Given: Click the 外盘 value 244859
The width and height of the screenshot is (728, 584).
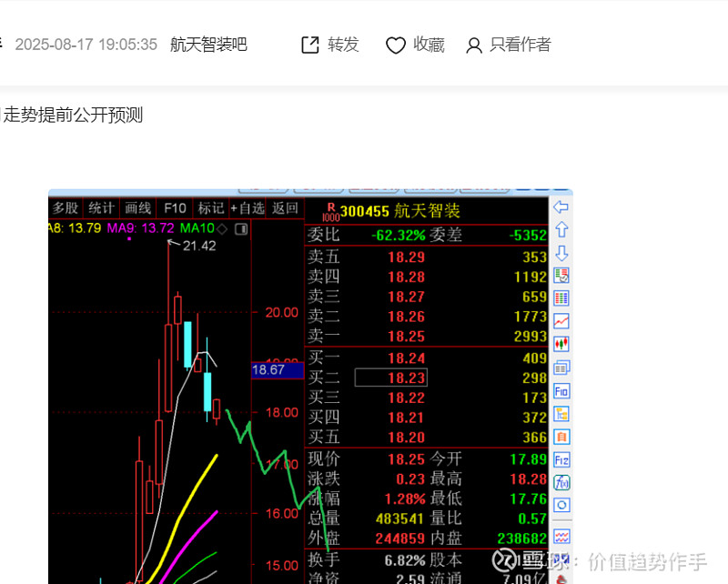Looking at the screenshot, I should pyautogui.click(x=399, y=539).
